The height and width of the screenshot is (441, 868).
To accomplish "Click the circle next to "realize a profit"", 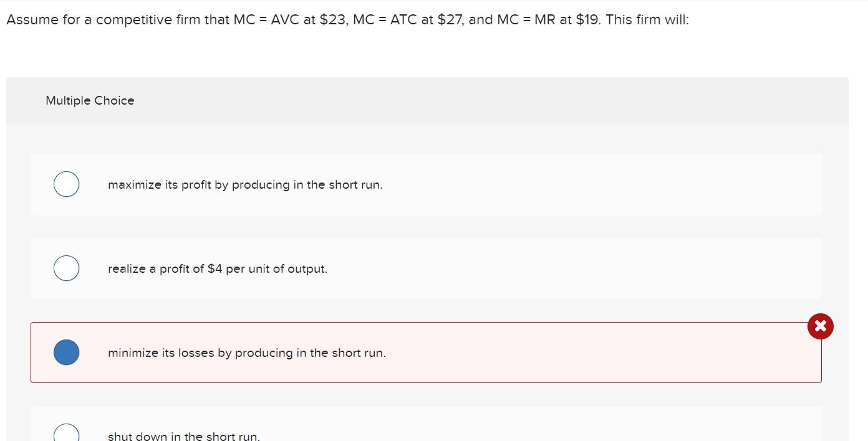I will [66, 268].
